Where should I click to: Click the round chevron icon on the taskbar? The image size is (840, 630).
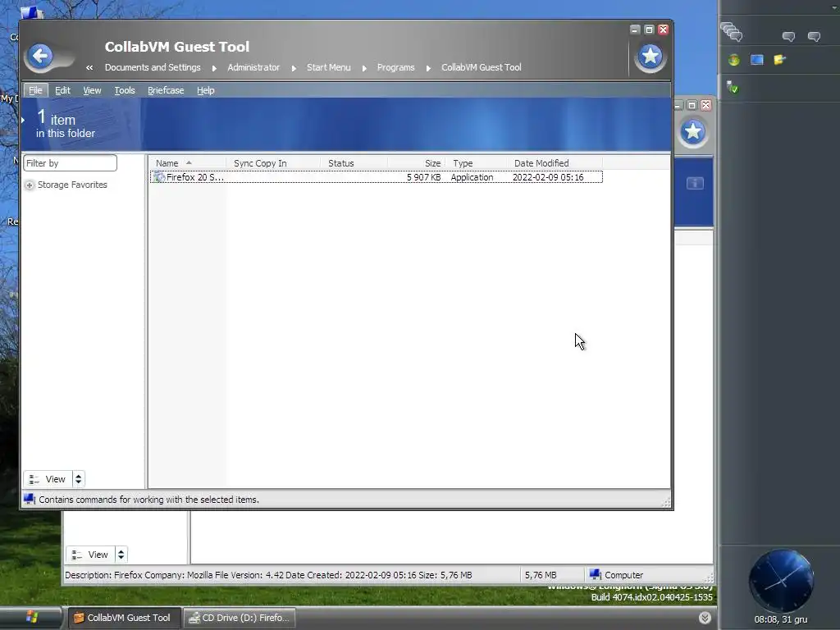click(x=705, y=618)
